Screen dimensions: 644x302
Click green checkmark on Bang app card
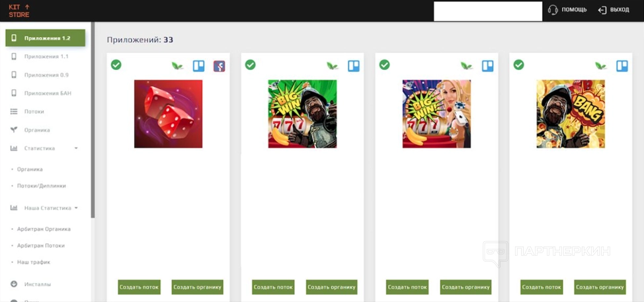pos(519,64)
